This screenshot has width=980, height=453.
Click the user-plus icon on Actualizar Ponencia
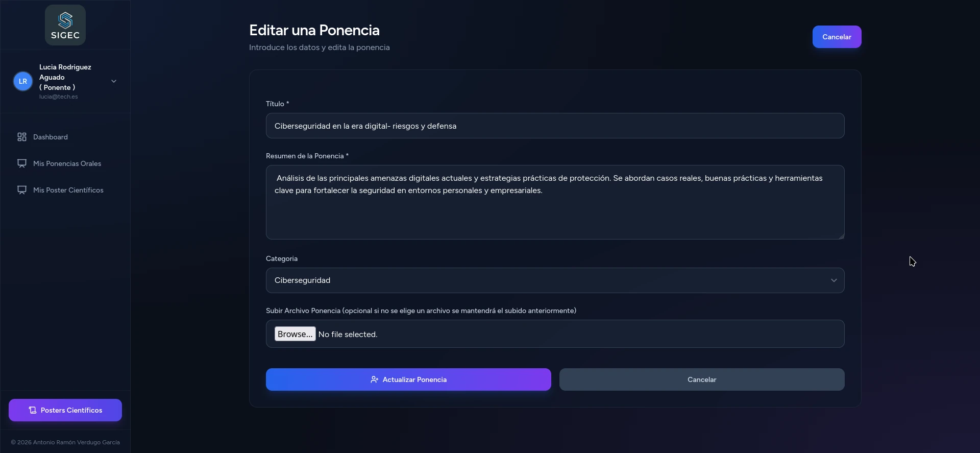tap(374, 379)
